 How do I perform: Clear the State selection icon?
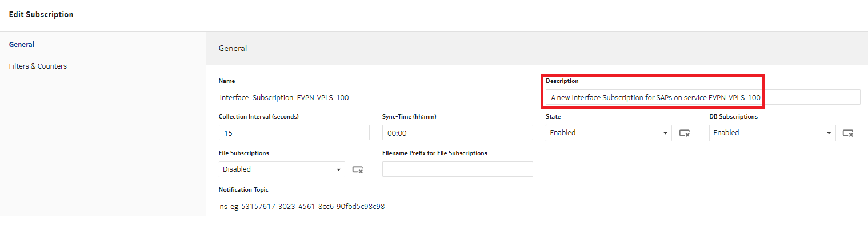[x=684, y=133]
